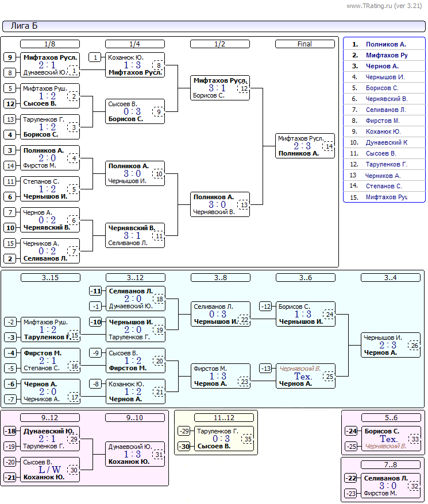Open final match 14 Мифтахов Русл. vs Полников А.
428x504 pixels.
pyautogui.click(x=304, y=146)
